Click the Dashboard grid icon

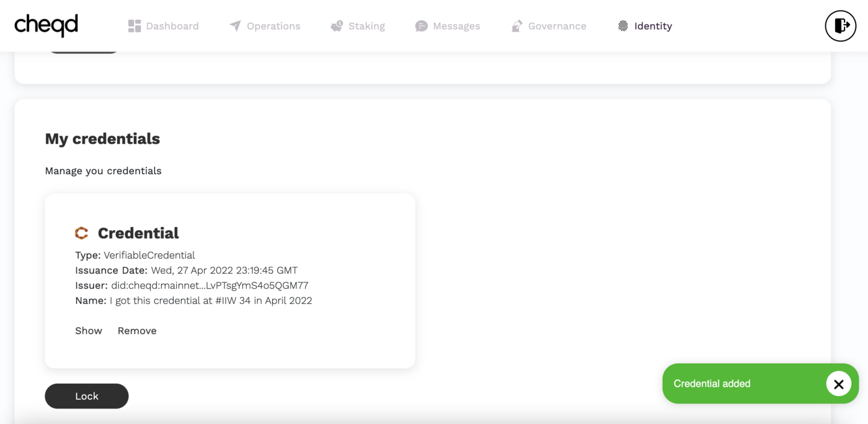pyautogui.click(x=135, y=26)
